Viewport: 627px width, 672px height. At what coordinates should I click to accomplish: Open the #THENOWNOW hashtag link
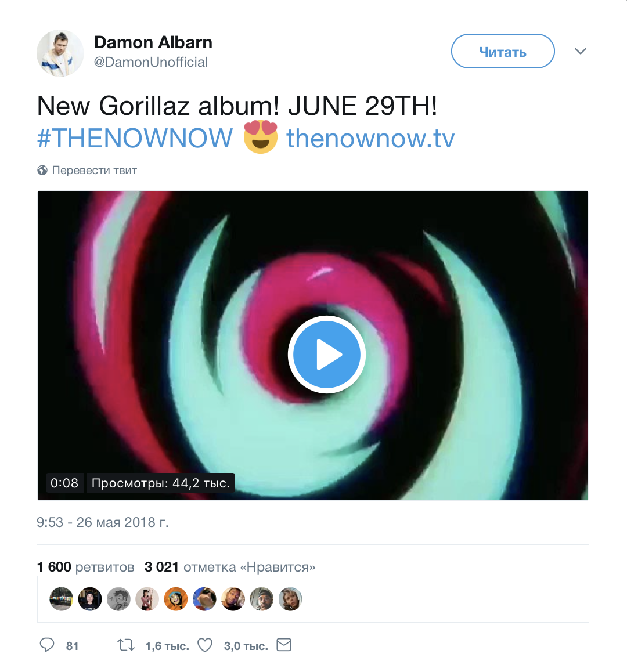(135, 138)
